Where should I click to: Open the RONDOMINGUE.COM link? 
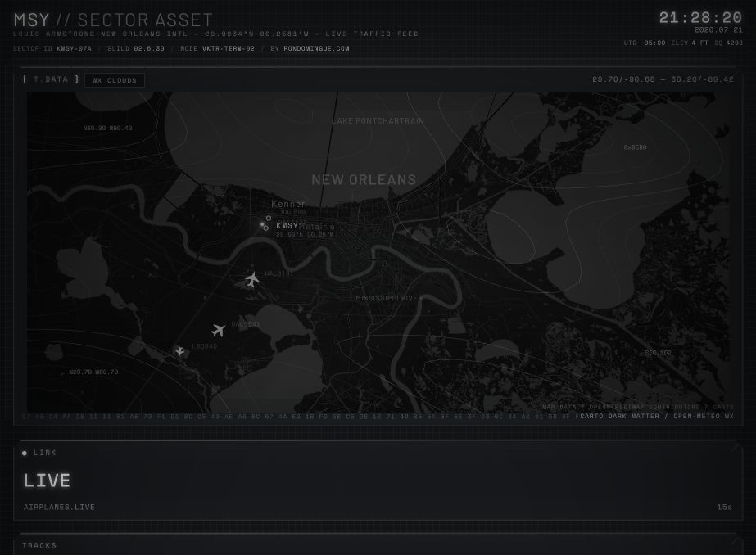pos(316,48)
